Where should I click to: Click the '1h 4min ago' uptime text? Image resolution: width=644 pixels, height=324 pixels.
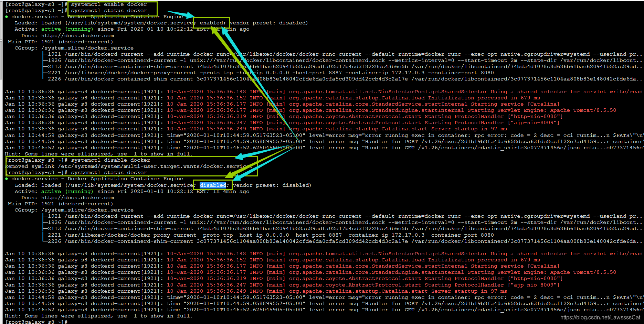coord(231,192)
